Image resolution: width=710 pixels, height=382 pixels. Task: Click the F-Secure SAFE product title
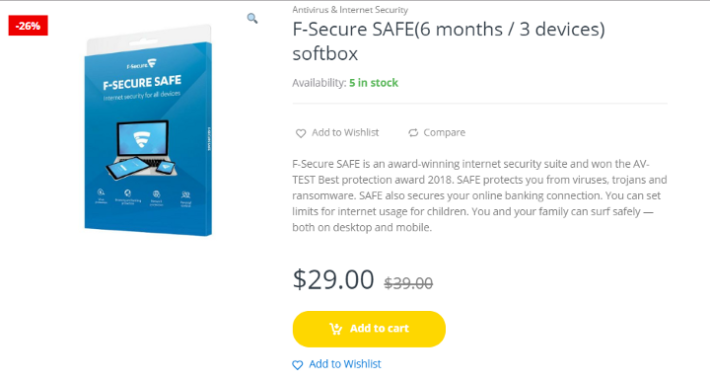(x=448, y=41)
